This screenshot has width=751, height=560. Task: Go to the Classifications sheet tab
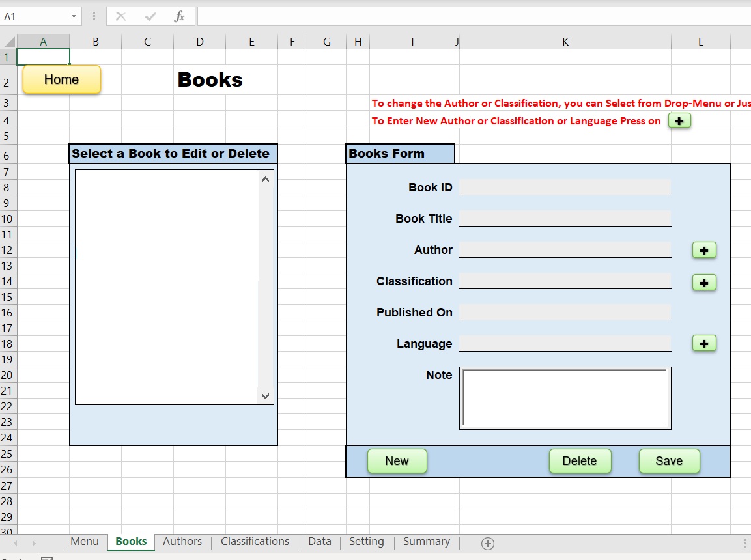coord(255,542)
